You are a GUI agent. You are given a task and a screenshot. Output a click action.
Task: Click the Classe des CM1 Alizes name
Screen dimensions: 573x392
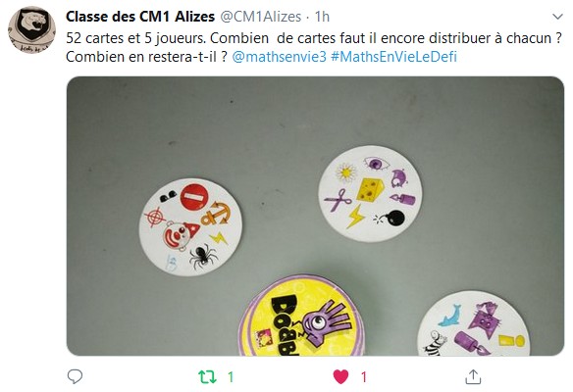140,17
